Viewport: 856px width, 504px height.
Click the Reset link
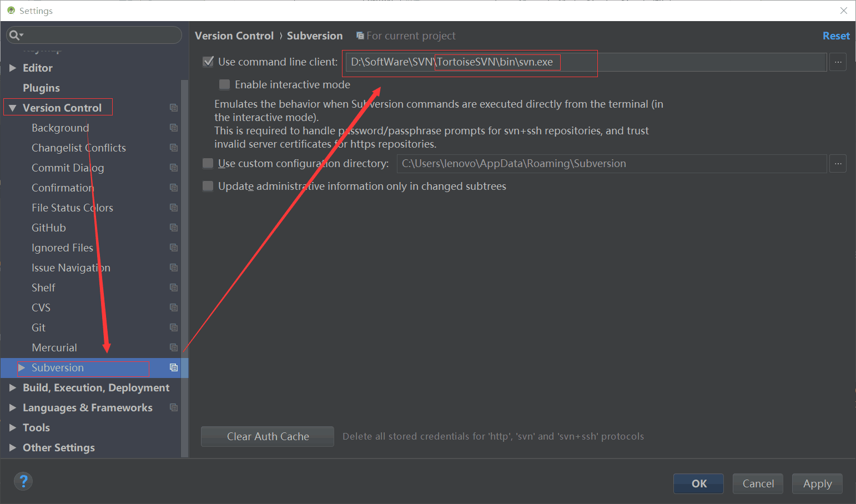pyautogui.click(x=836, y=36)
